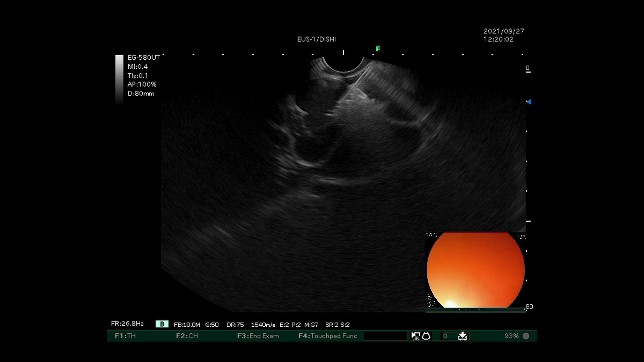The width and height of the screenshot is (644, 362).
Task: Click the grayscale brightness bar
Action: click(119, 79)
